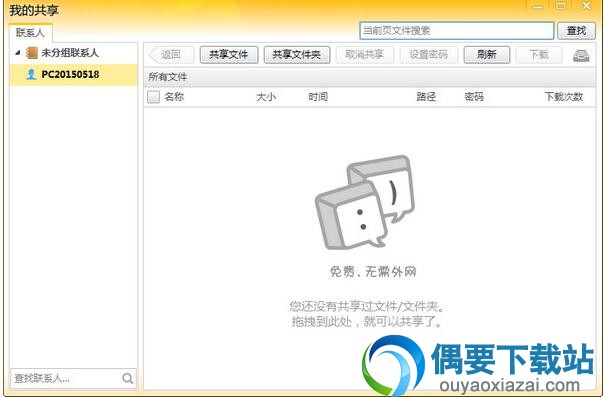Image resolution: width=605 pixels, height=397 pixels.
Task: Click the 刷新 refresh button
Action: pos(487,55)
